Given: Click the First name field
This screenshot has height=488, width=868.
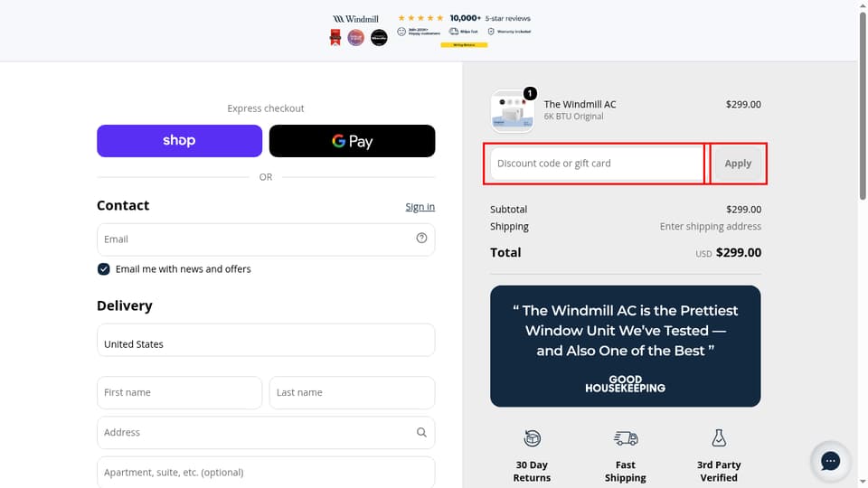Looking at the screenshot, I should pos(179,392).
